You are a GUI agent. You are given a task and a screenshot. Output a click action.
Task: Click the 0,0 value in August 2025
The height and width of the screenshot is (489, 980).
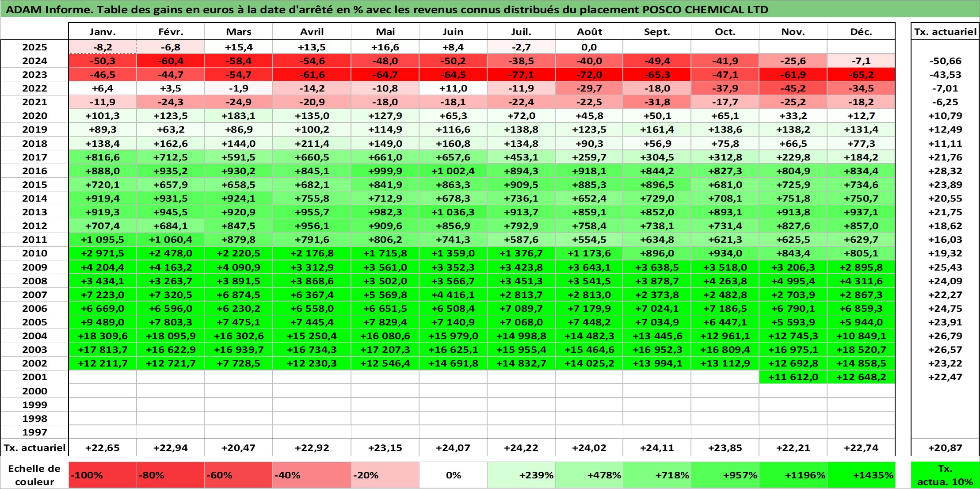589,47
